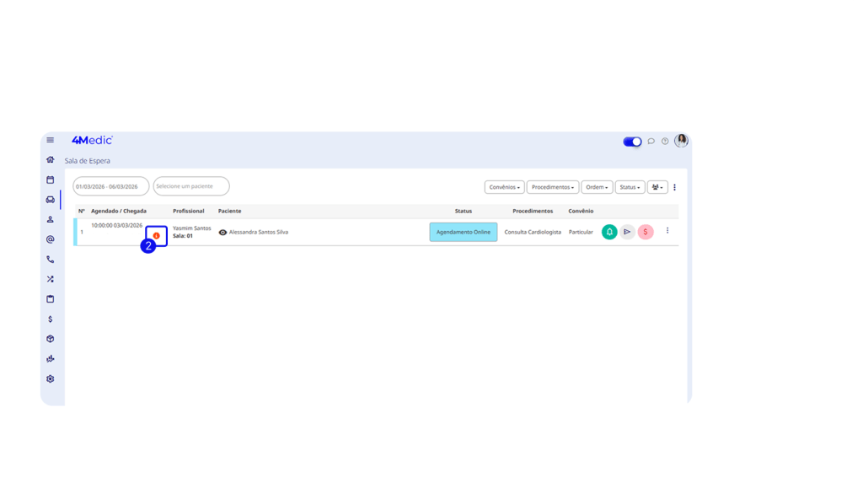Viewport: 863px width, 504px height.
Task: Open the hamburger menu in the top bar
Action: 51,141
